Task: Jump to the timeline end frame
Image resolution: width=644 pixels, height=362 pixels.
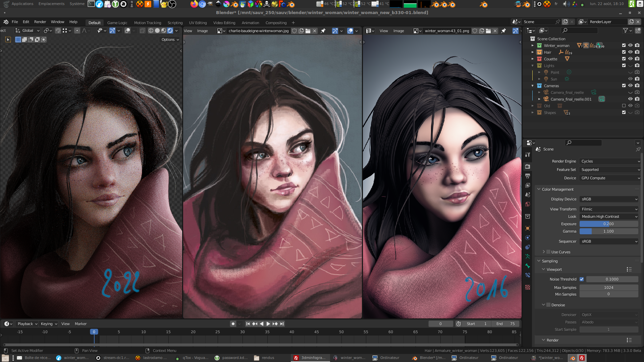Action: [282, 324]
